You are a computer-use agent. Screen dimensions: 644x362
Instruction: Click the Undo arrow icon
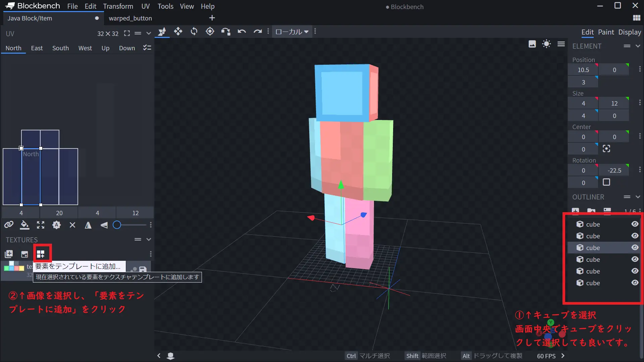coord(241,32)
